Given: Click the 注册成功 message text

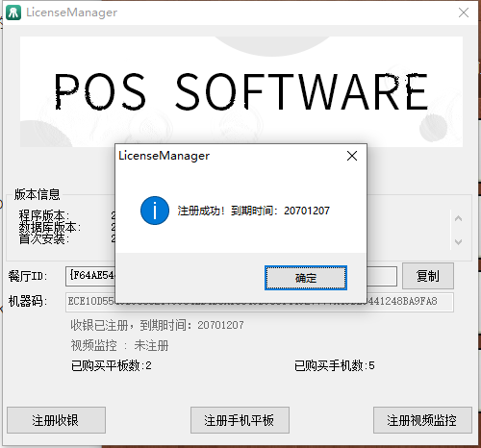Looking at the screenshot, I should pos(253,211).
